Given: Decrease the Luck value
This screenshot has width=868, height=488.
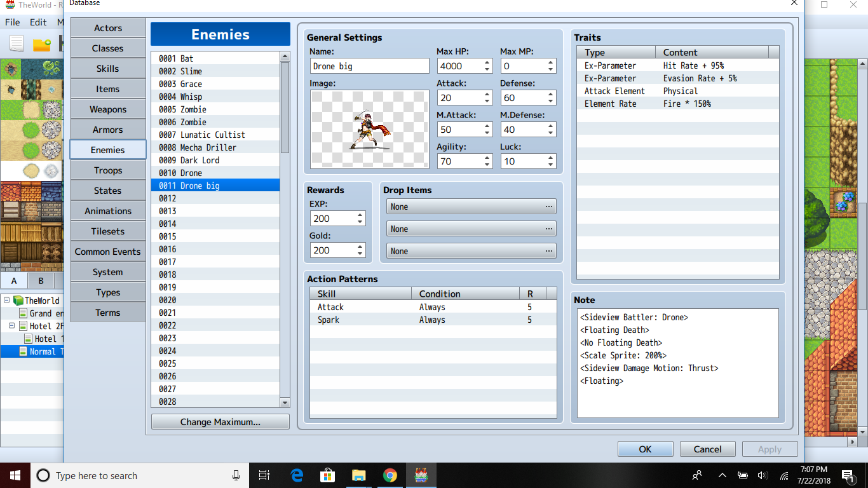Looking at the screenshot, I should click(551, 165).
